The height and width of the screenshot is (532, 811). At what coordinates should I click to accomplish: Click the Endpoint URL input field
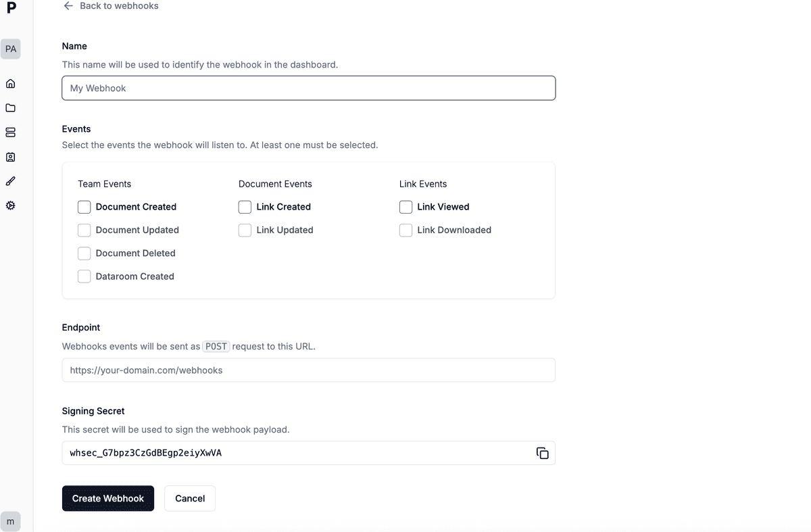308,370
